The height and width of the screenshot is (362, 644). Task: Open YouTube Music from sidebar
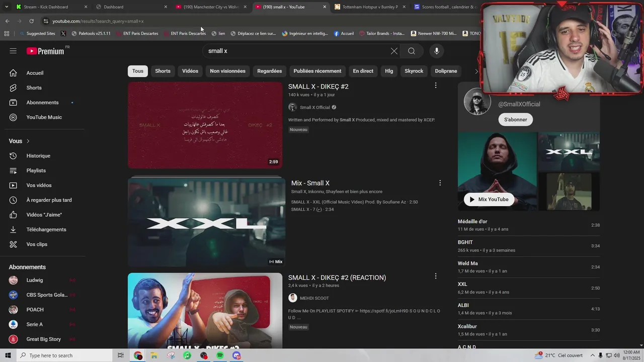pos(43,117)
